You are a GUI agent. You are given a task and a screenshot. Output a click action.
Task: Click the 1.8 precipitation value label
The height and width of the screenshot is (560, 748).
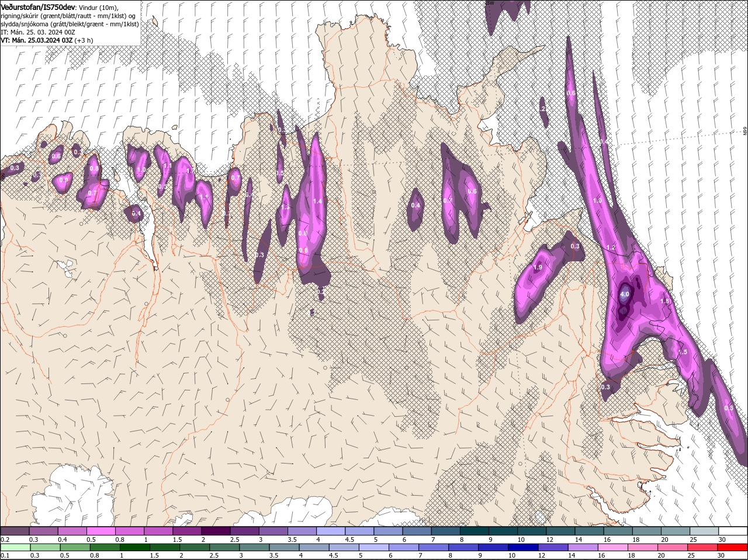click(664, 301)
